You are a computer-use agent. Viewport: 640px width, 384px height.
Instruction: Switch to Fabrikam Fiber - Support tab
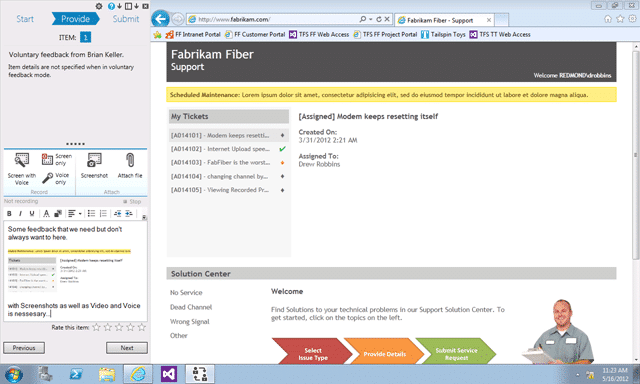444,20
